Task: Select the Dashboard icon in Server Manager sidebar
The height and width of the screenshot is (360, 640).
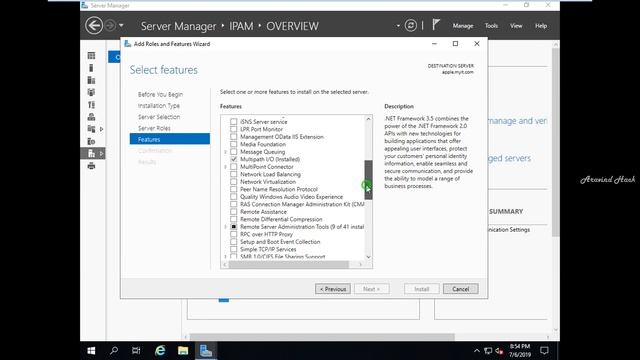Action: tap(91, 56)
